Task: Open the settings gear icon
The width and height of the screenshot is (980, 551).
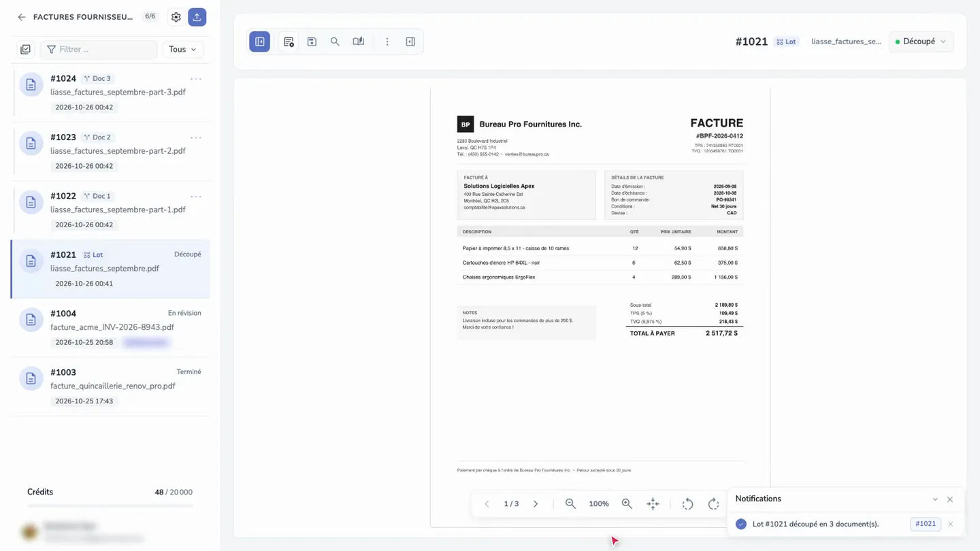Action: coord(176,17)
